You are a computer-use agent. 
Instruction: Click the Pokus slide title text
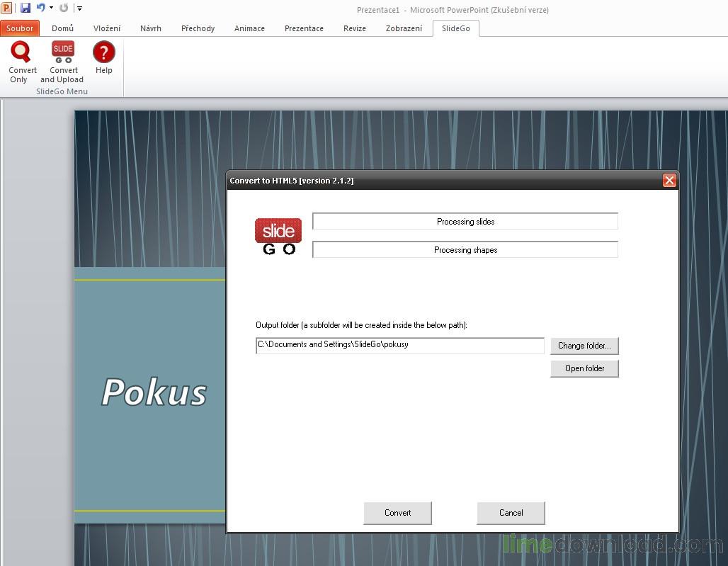coord(154,392)
